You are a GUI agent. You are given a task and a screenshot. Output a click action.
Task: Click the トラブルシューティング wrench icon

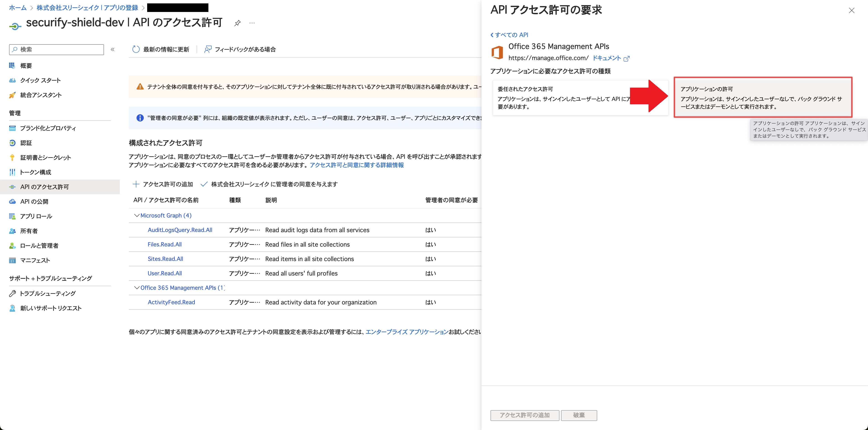12,293
